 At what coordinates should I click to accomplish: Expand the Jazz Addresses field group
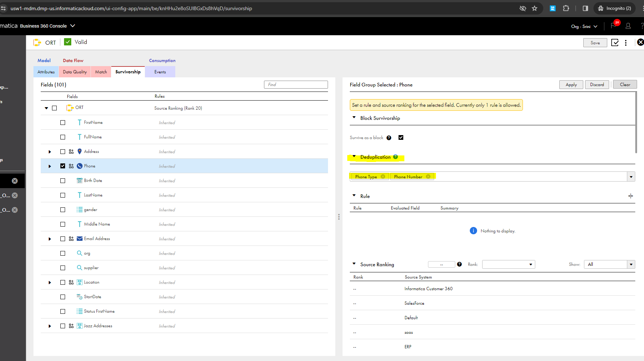(50, 326)
